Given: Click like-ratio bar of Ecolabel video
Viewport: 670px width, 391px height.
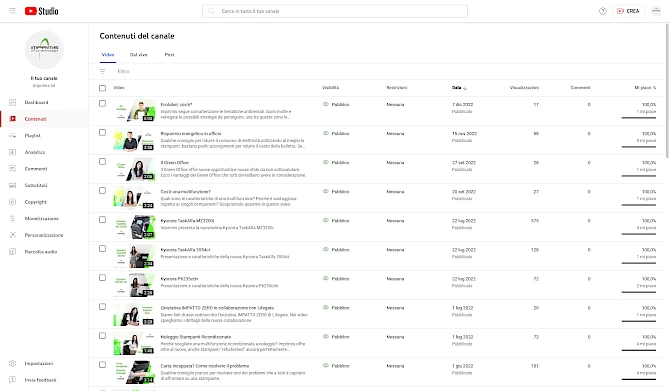Looking at the screenshot, I should tap(638, 118).
